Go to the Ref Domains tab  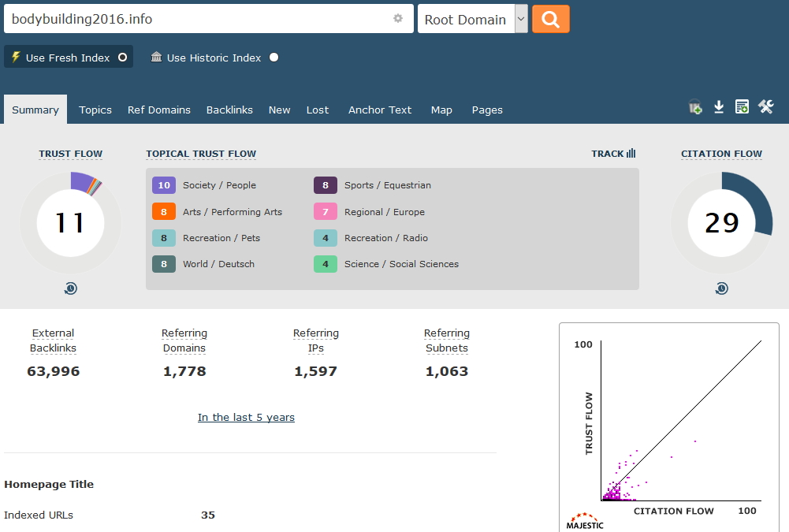click(159, 110)
